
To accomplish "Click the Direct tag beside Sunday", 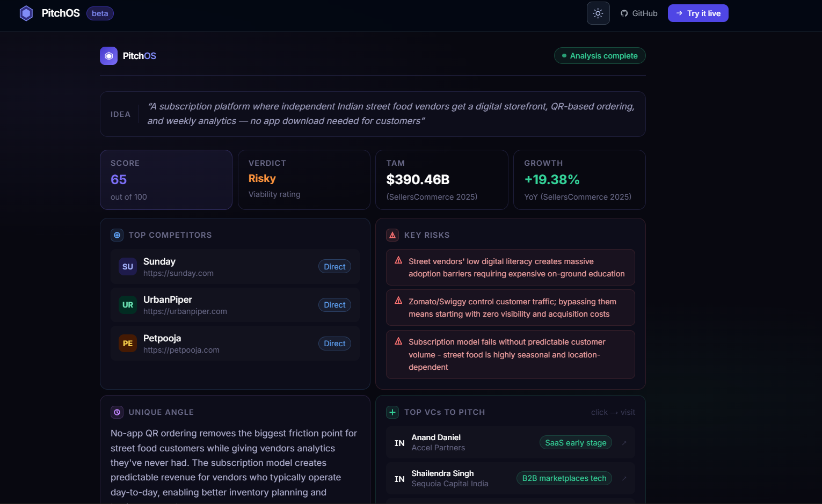I will coord(334,267).
